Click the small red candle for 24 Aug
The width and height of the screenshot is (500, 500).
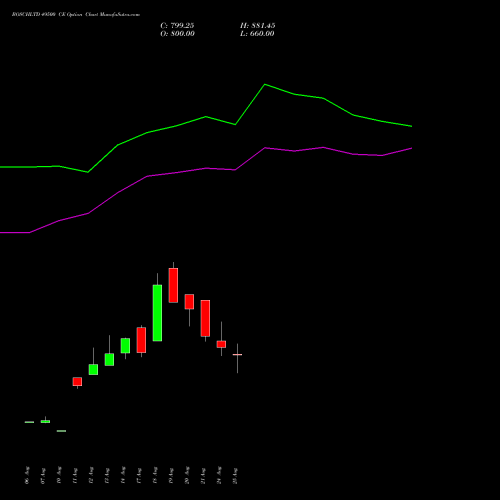[x=221, y=344]
